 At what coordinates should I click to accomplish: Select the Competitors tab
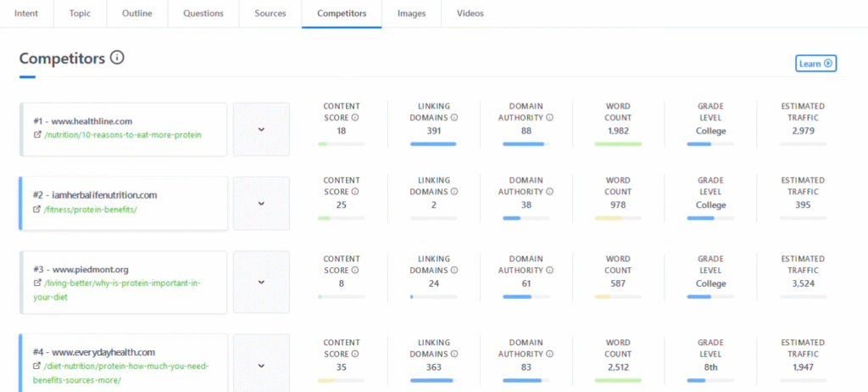(342, 14)
